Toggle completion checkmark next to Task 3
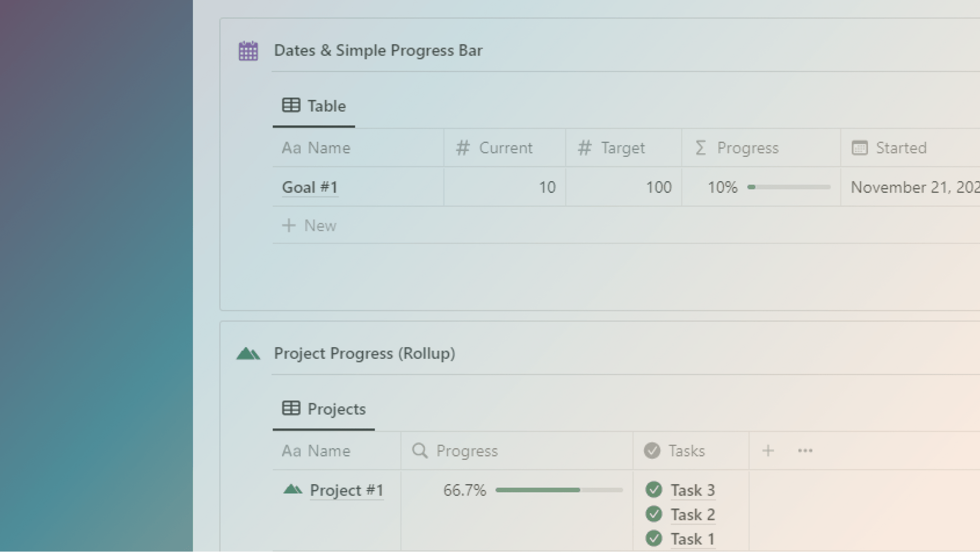This screenshot has height=552, width=980. [x=654, y=490]
